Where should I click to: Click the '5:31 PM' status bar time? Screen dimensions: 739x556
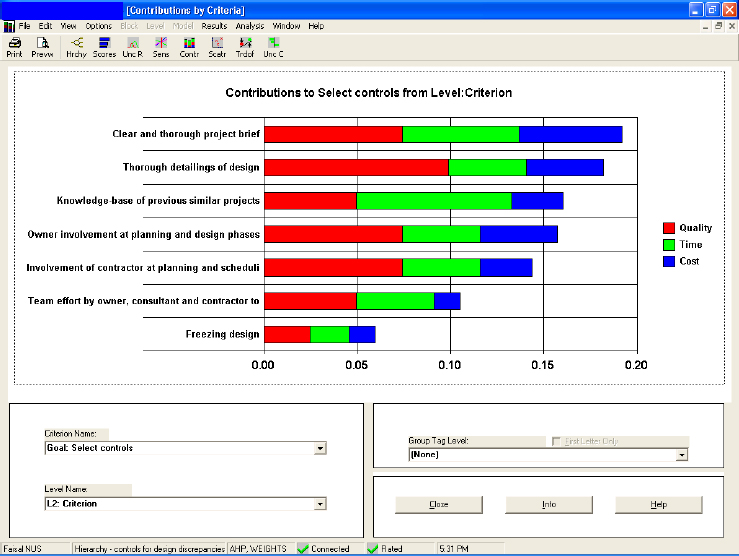(x=453, y=549)
